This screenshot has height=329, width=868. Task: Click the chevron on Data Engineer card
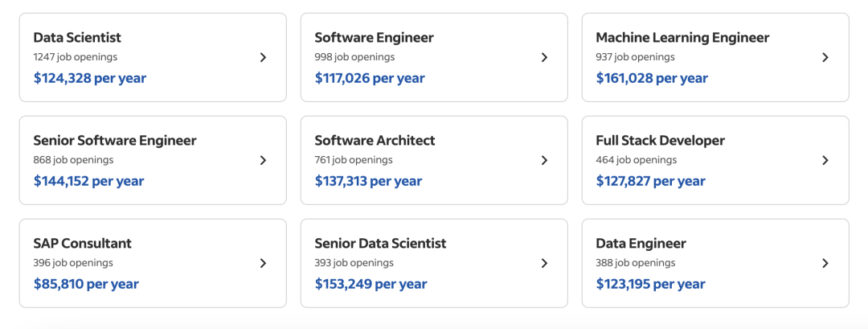click(825, 263)
